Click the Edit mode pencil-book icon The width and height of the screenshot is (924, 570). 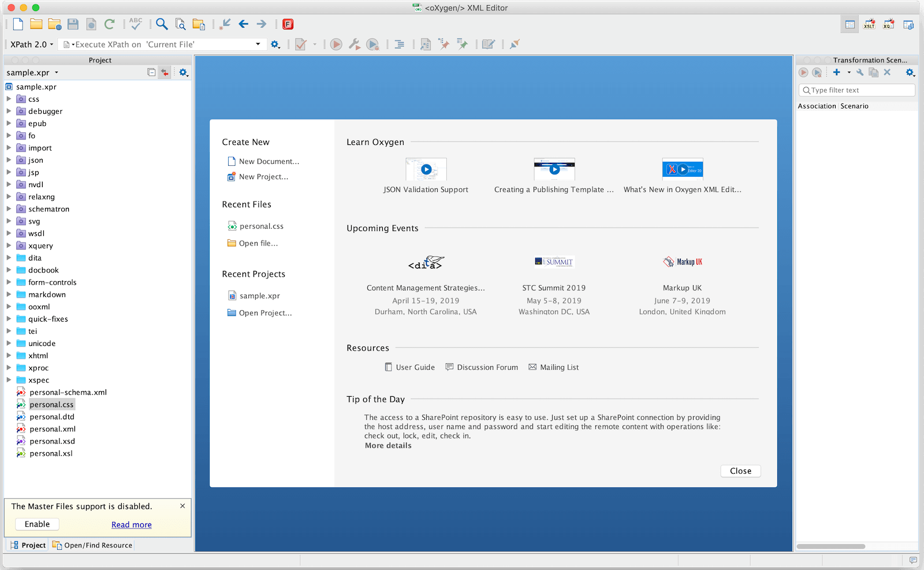pyautogui.click(x=489, y=44)
